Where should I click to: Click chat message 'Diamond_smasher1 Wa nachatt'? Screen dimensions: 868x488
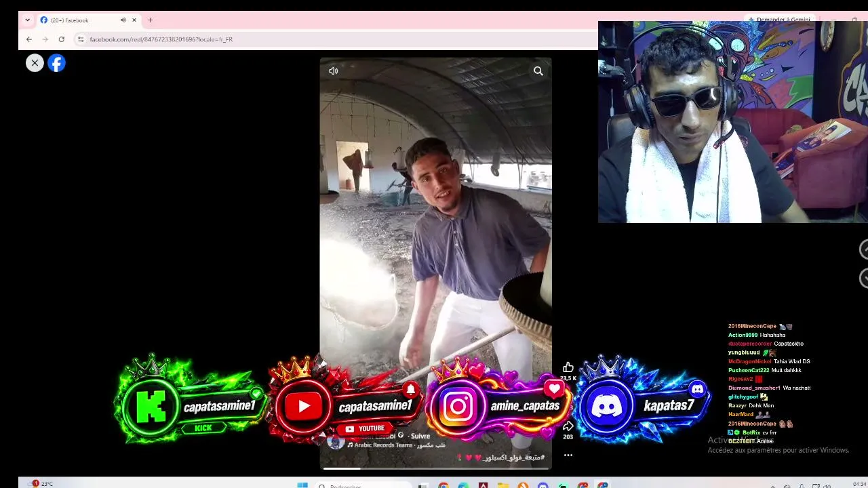click(770, 388)
